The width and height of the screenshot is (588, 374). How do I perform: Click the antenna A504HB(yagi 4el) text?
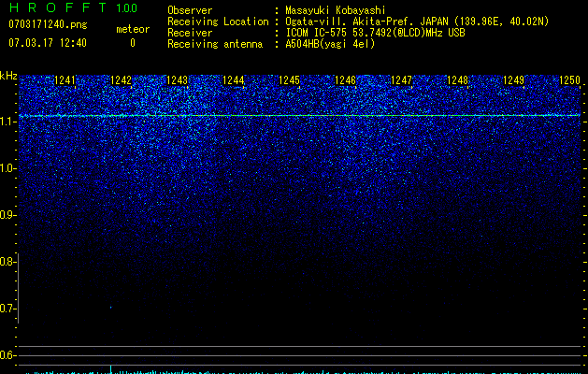(x=330, y=44)
